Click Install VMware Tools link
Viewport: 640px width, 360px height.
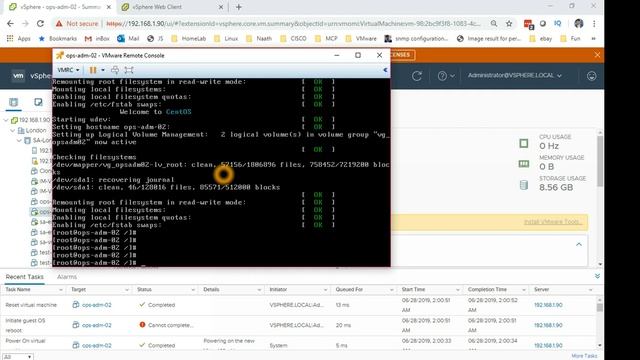552,222
